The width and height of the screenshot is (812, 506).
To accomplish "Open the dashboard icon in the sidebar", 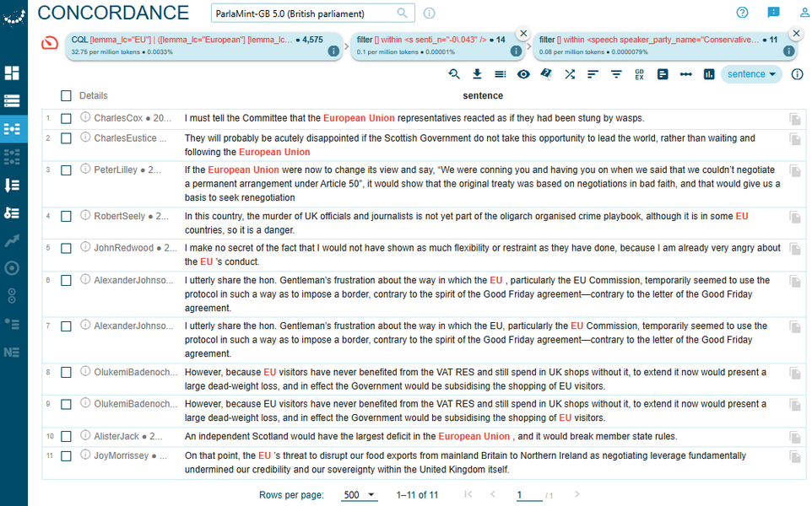I will tap(12, 73).
